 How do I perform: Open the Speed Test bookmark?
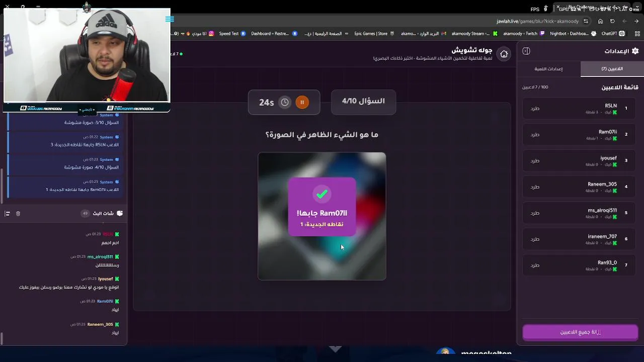pos(232,34)
